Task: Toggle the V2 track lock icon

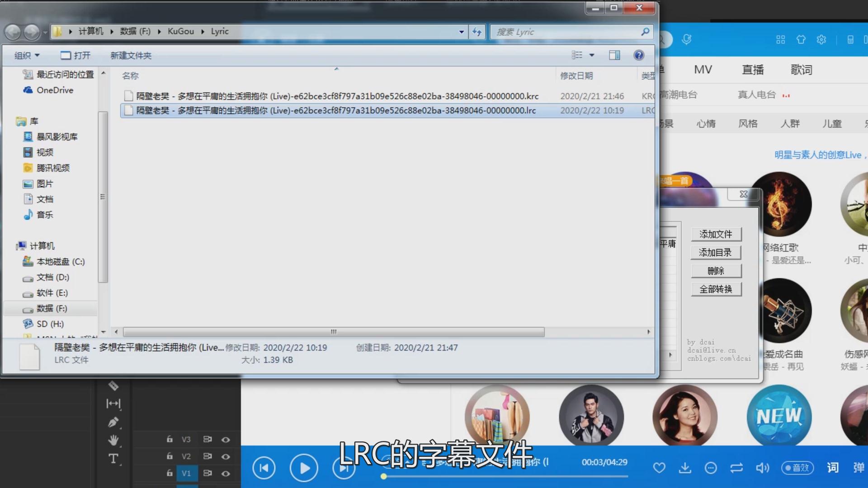Action: (x=170, y=456)
